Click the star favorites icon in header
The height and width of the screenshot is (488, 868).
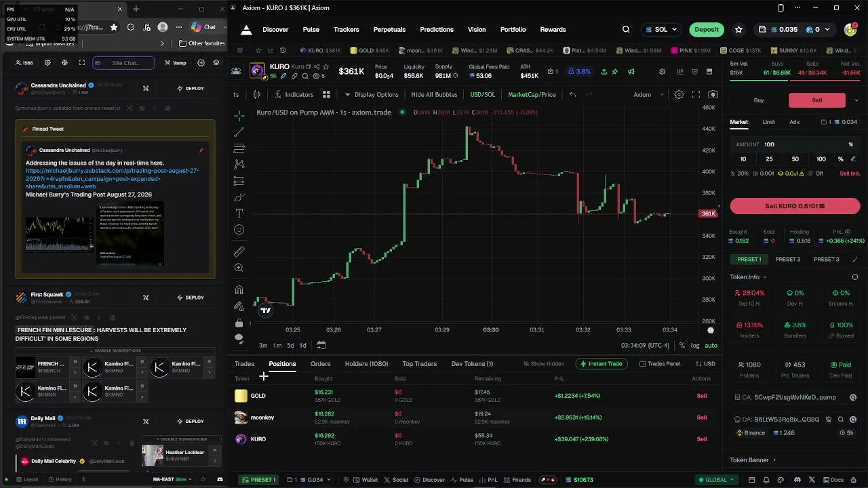[738, 30]
